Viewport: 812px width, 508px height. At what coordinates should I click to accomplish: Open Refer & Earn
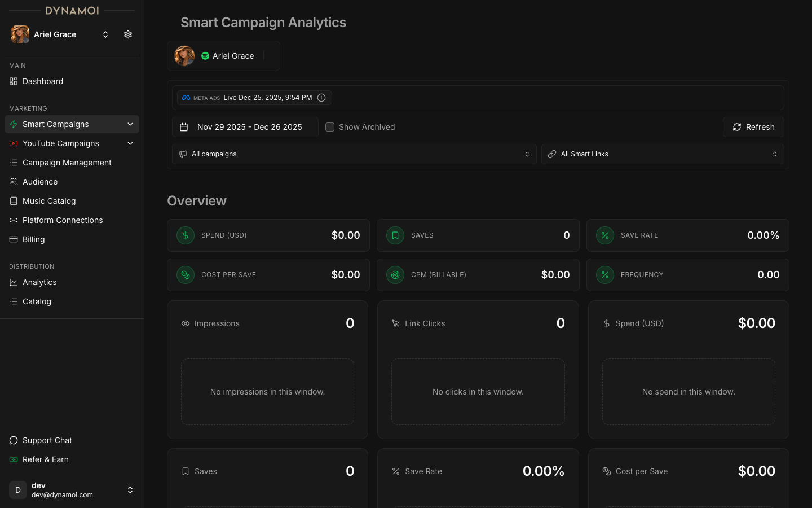46,459
